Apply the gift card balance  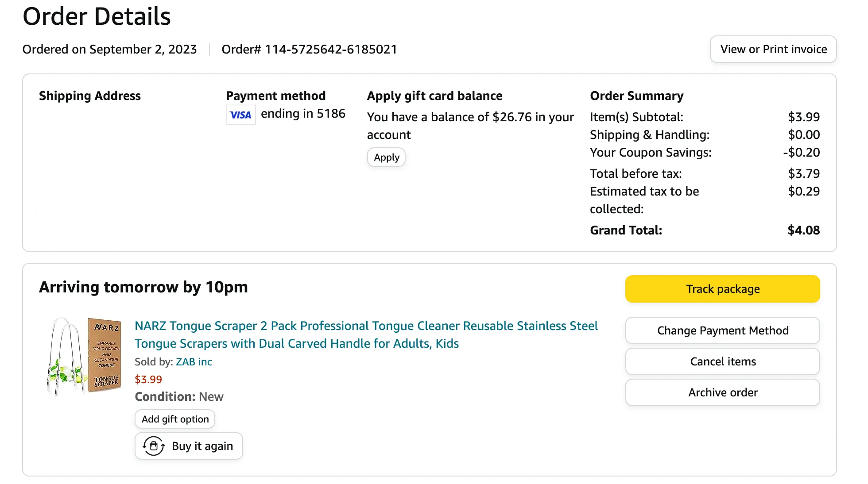(386, 157)
